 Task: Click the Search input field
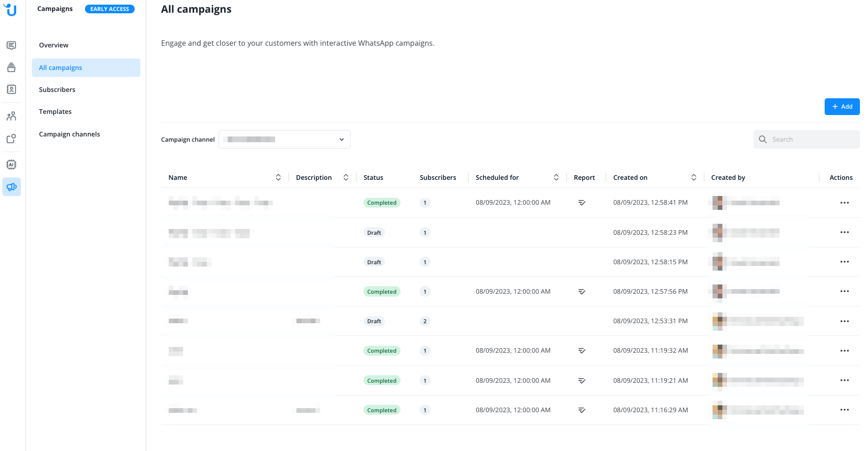point(812,139)
